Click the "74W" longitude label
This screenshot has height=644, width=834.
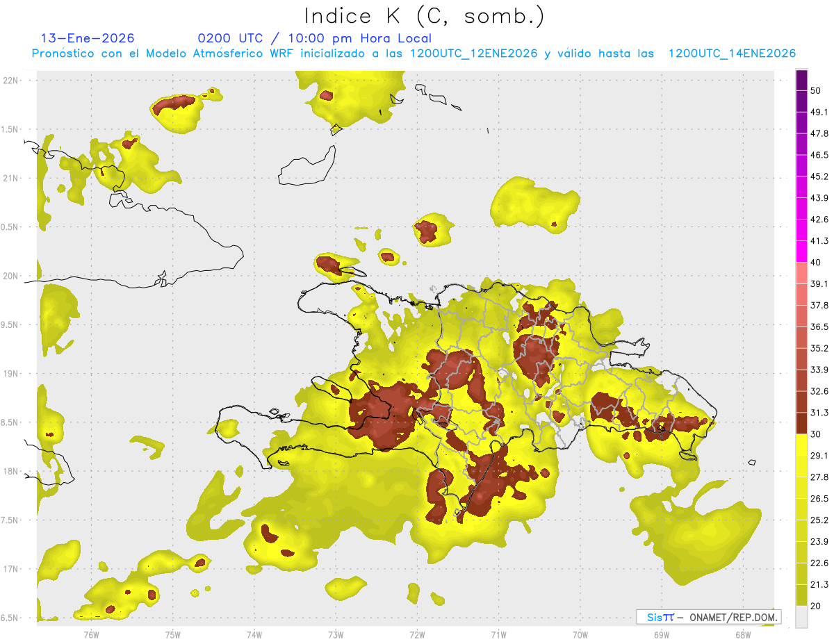[254, 634]
